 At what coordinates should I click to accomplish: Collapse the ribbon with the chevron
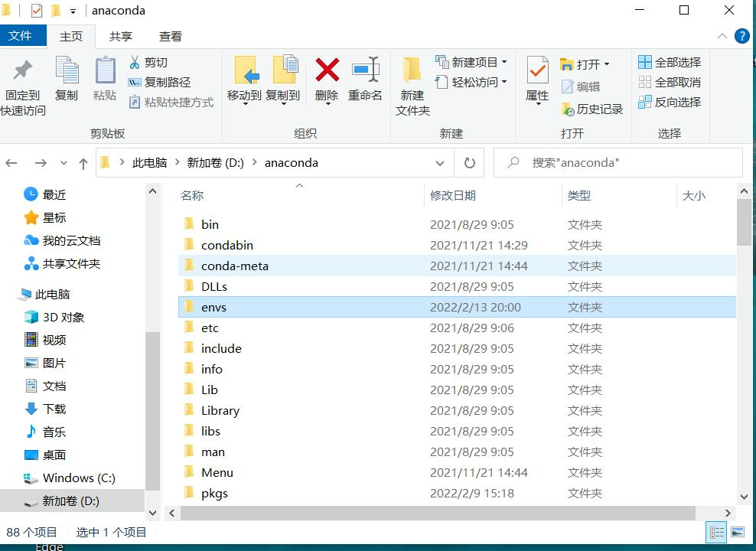click(x=722, y=35)
